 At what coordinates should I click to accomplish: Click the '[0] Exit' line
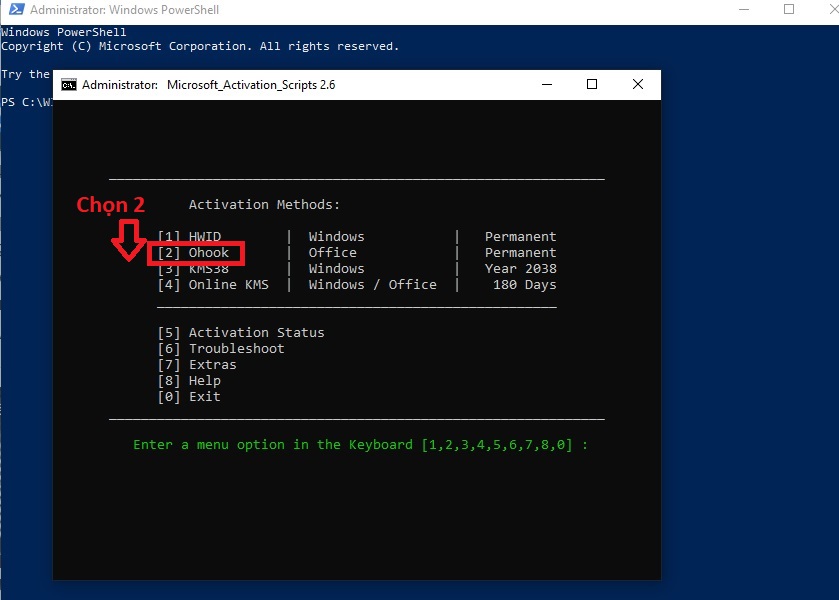click(x=189, y=397)
